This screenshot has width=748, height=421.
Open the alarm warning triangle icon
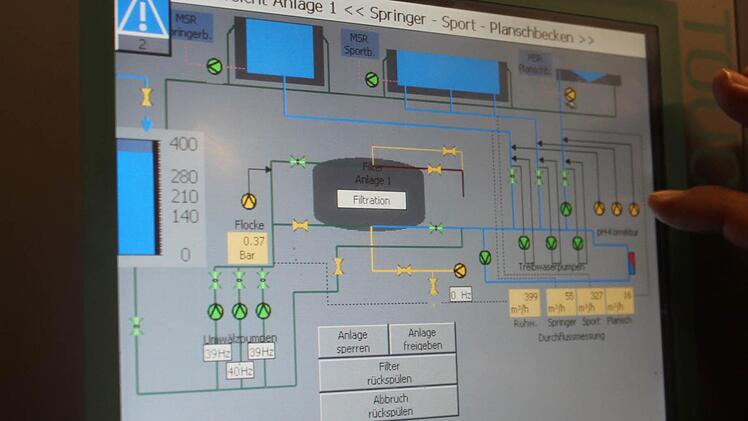coord(142,19)
